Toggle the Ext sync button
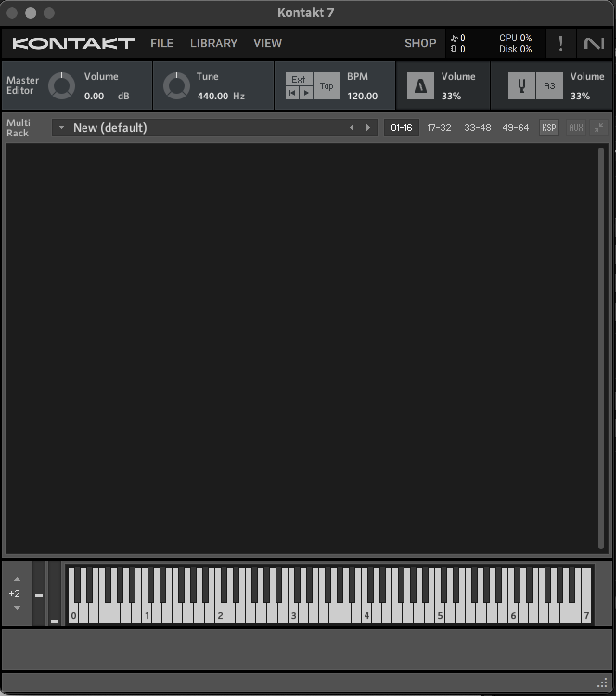Viewport: 616px width, 696px height. [299, 79]
